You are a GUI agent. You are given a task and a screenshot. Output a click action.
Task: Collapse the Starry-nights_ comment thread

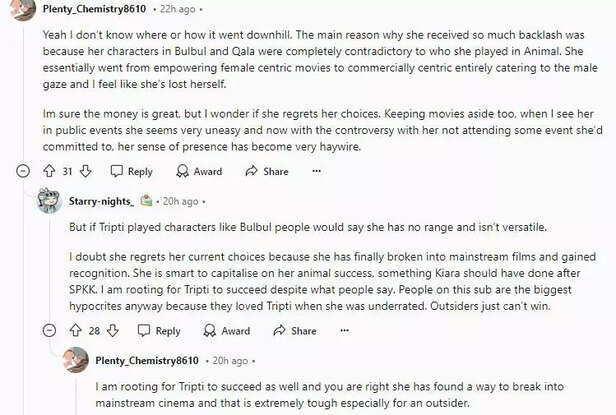(49, 331)
